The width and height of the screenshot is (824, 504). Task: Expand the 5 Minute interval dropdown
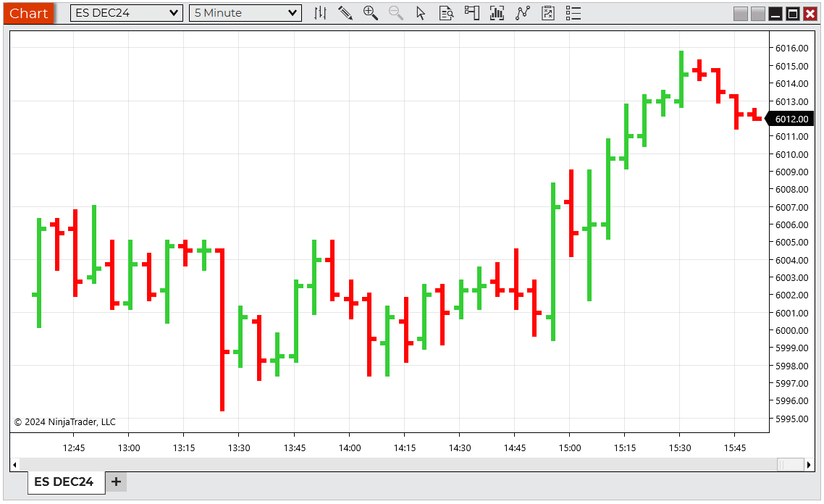pos(245,13)
